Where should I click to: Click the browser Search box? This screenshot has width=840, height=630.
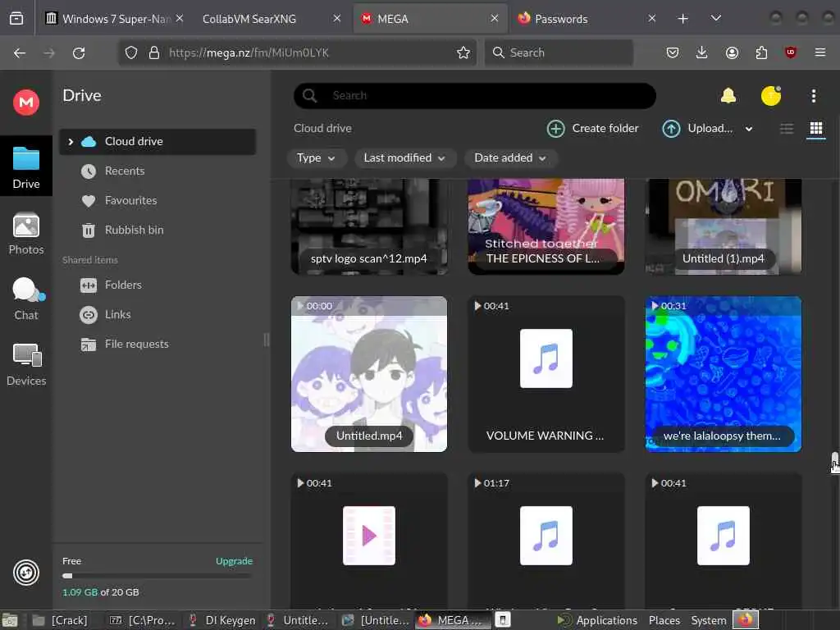pos(559,52)
